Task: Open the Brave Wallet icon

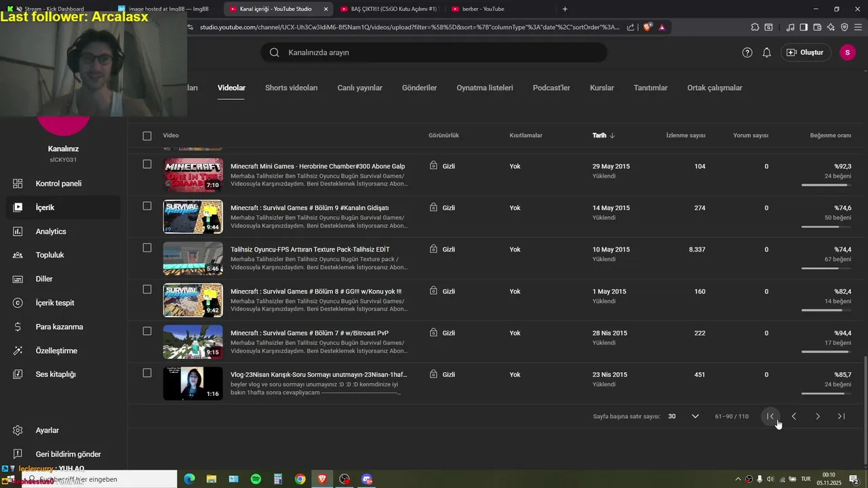Action: coord(817,27)
